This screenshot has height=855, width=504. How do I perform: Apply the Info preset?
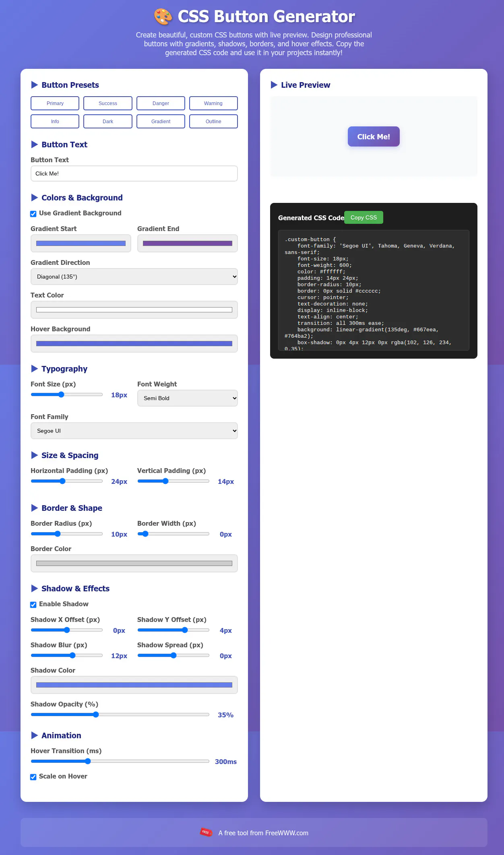click(x=55, y=121)
